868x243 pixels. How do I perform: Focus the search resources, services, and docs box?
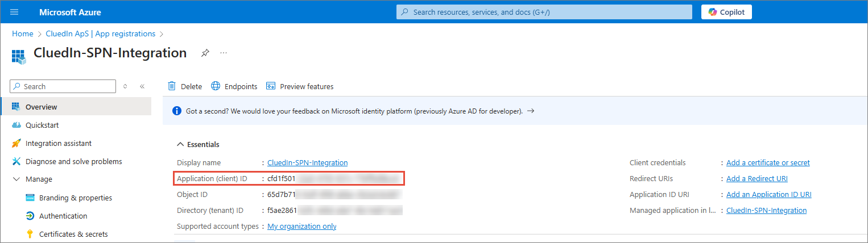point(544,12)
